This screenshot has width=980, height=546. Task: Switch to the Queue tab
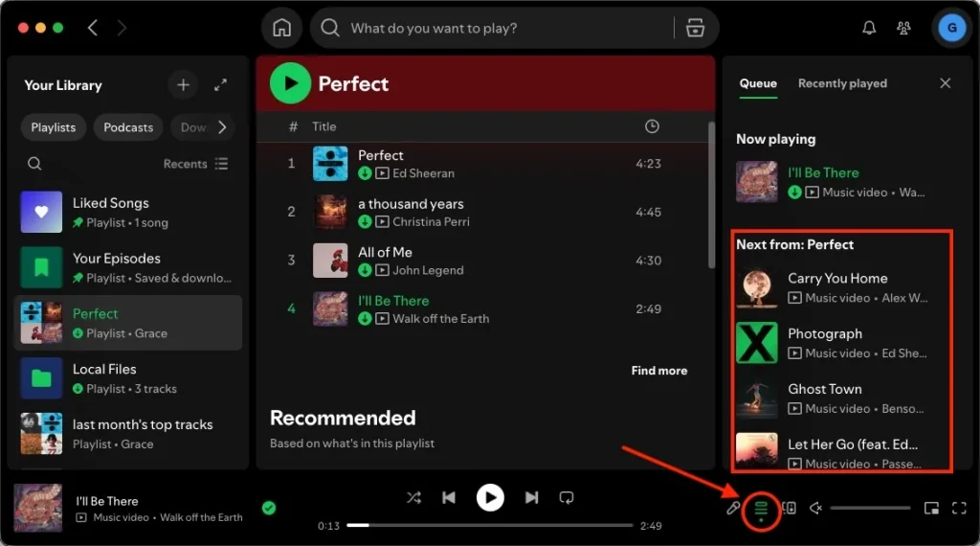pyautogui.click(x=758, y=83)
